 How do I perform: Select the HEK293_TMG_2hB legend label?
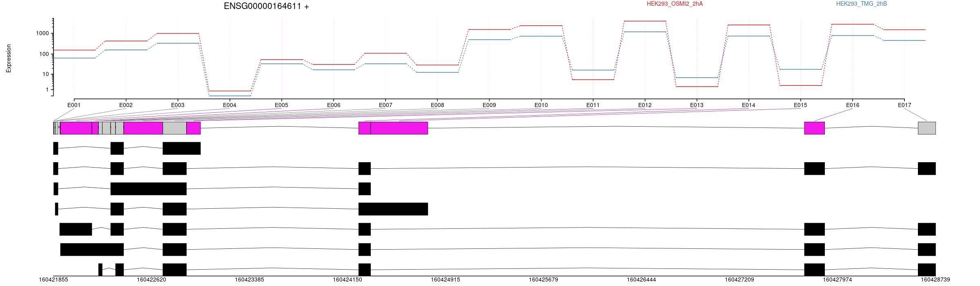pos(862,4)
